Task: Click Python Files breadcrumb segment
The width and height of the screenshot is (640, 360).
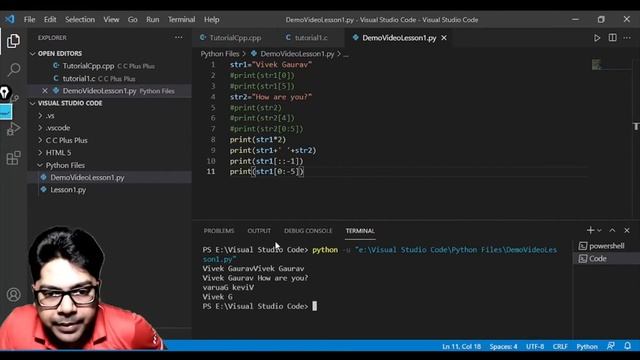Action: point(220,54)
